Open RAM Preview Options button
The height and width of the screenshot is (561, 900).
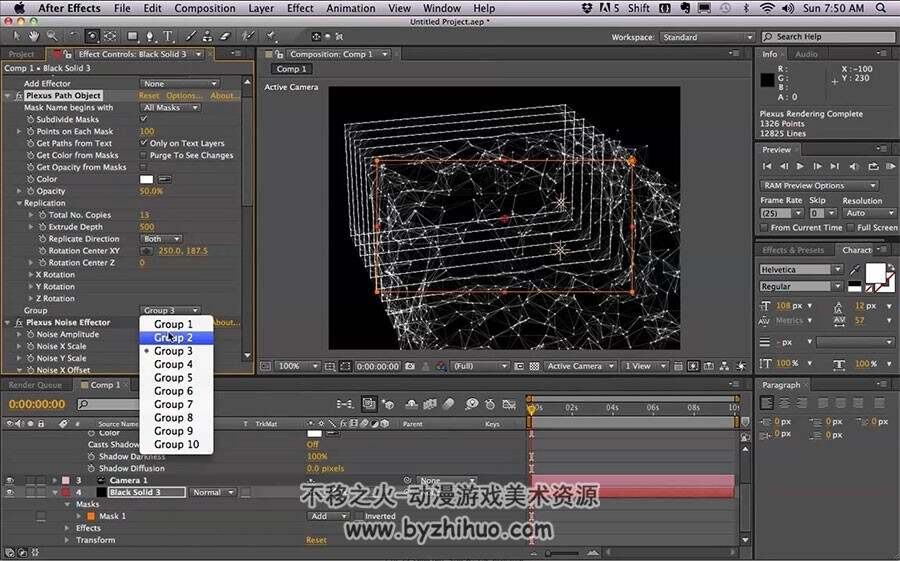[819, 185]
